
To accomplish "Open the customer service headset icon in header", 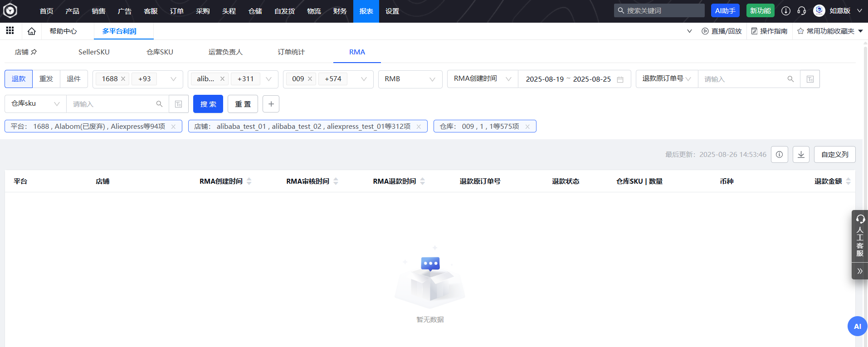I will [801, 11].
